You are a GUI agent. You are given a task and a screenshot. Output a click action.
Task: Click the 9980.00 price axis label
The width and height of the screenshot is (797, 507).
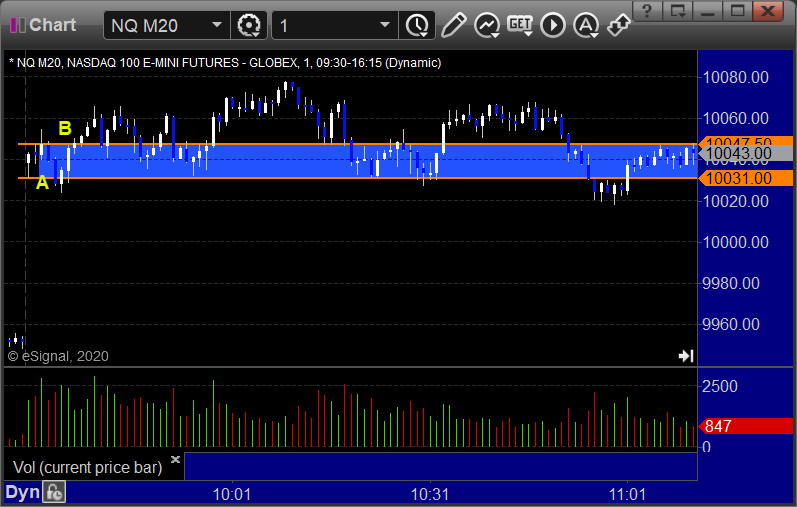pyautogui.click(x=731, y=283)
